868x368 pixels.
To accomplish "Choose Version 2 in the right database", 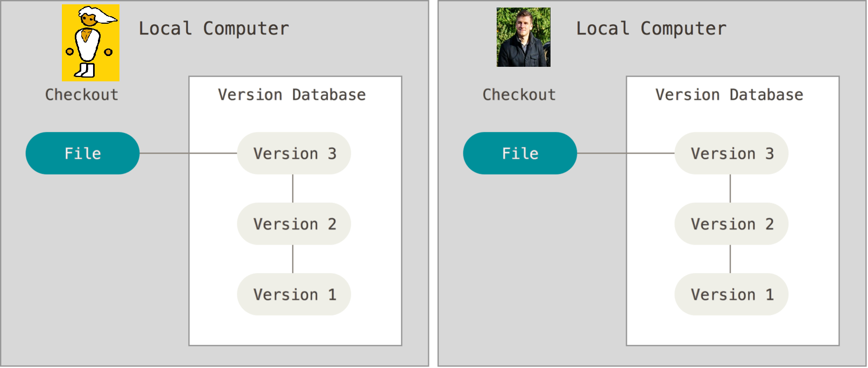I will click(731, 224).
